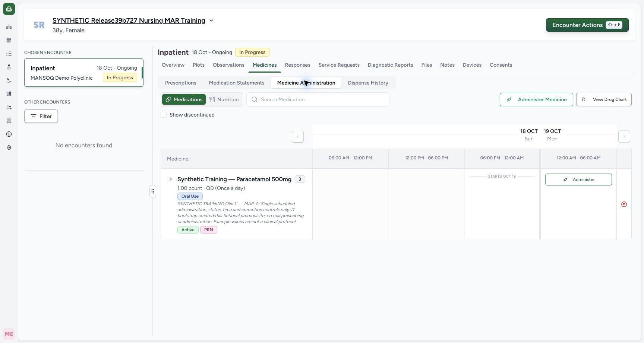The image size is (644, 343).
Task: Open the Filter button under Other Encounters
Action: (x=41, y=116)
